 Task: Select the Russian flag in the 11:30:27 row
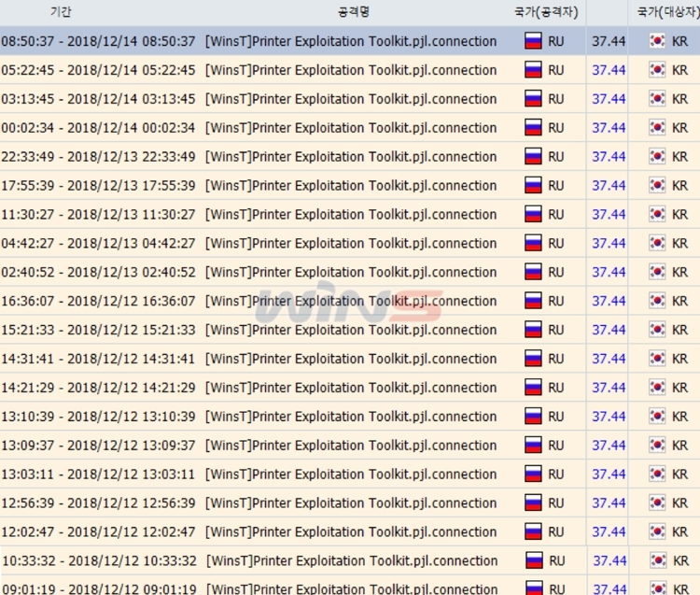tap(533, 215)
